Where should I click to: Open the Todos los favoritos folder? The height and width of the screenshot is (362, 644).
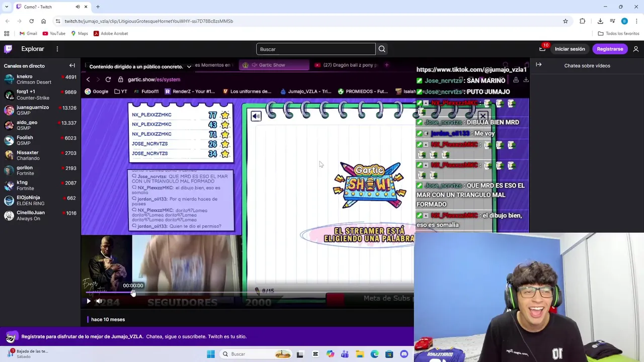coord(618,33)
